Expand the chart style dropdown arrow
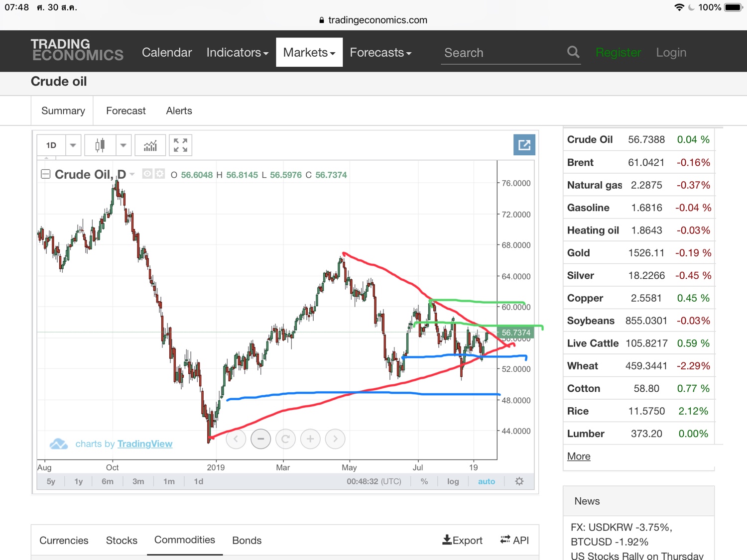 (x=124, y=145)
